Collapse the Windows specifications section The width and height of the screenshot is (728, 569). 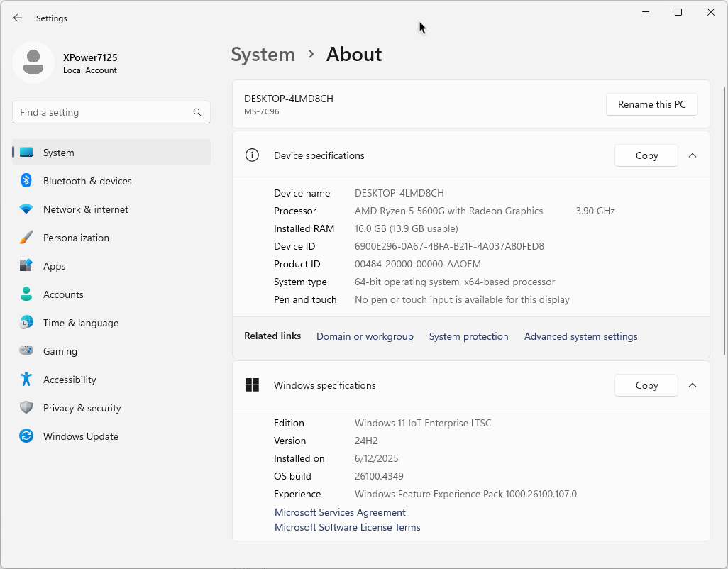pyautogui.click(x=693, y=385)
